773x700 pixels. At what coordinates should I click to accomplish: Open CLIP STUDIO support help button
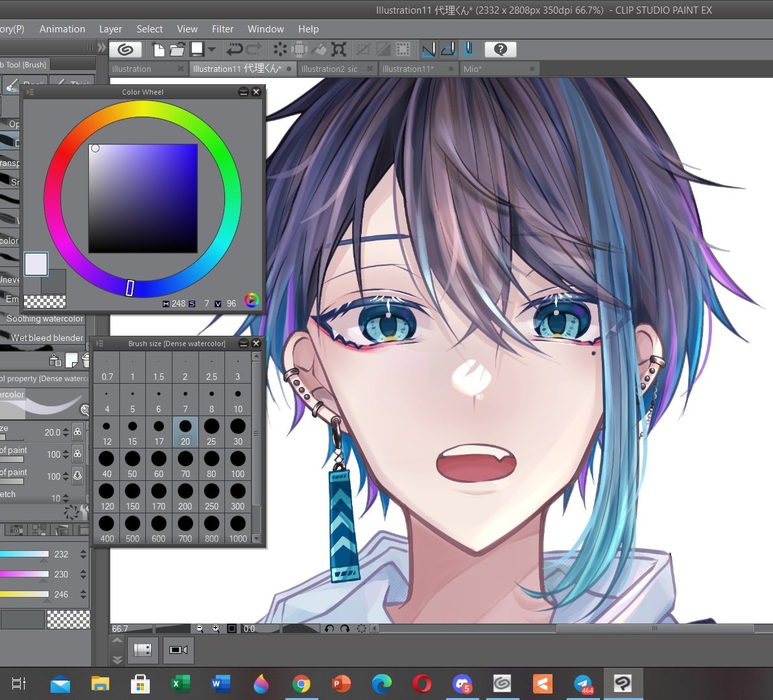pyautogui.click(x=501, y=49)
